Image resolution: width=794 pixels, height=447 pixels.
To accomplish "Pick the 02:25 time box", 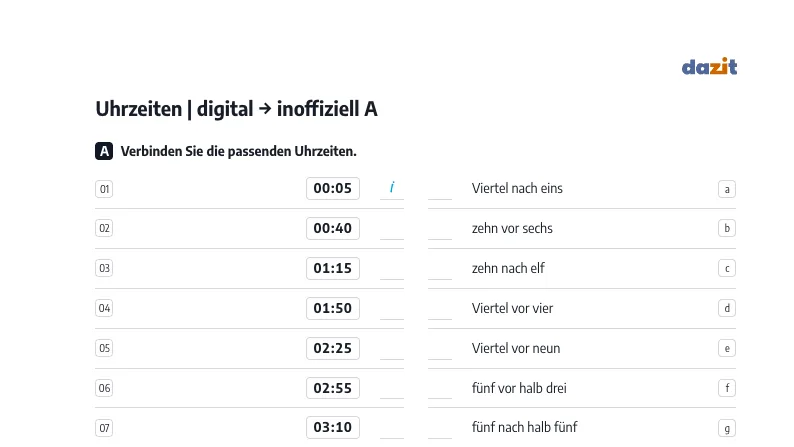I will 333,348.
